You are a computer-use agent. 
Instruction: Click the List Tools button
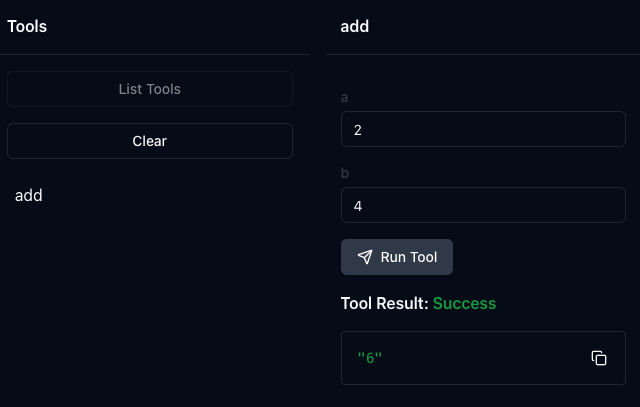(150, 89)
